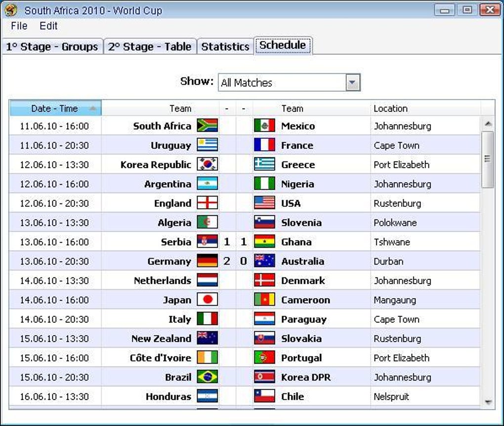
Task: Click the first Team column header
Action: coord(161,108)
